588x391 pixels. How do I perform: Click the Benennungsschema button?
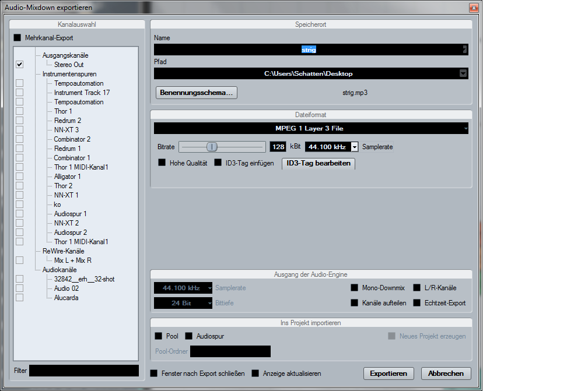click(197, 92)
